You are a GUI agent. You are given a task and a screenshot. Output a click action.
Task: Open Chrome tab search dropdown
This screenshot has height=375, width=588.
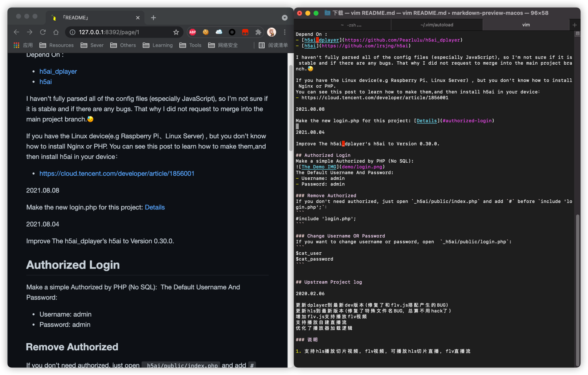[x=285, y=17]
